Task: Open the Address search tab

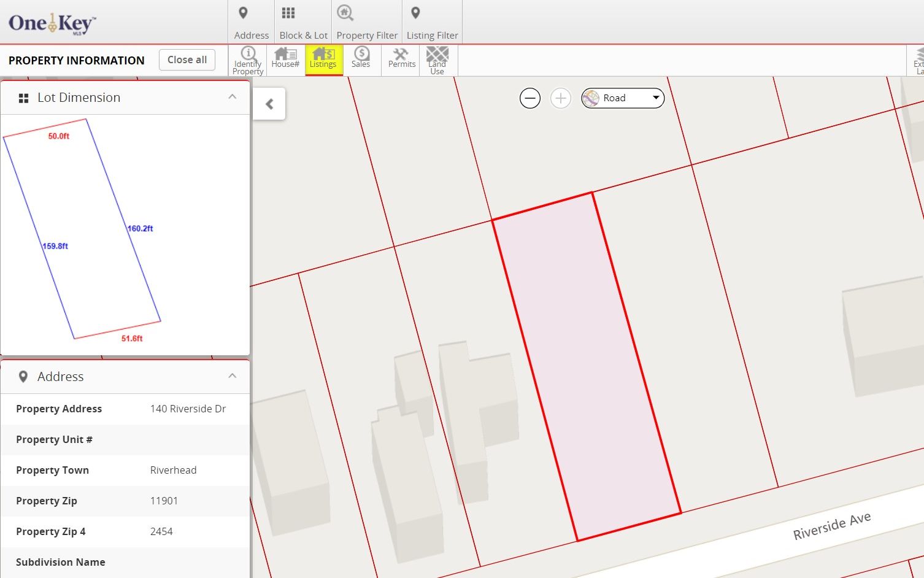Action: pos(251,23)
